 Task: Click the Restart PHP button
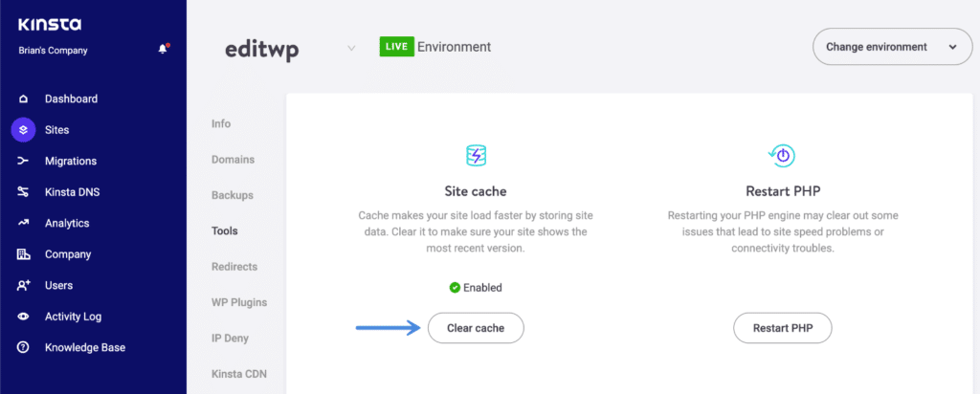click(783, 328)
